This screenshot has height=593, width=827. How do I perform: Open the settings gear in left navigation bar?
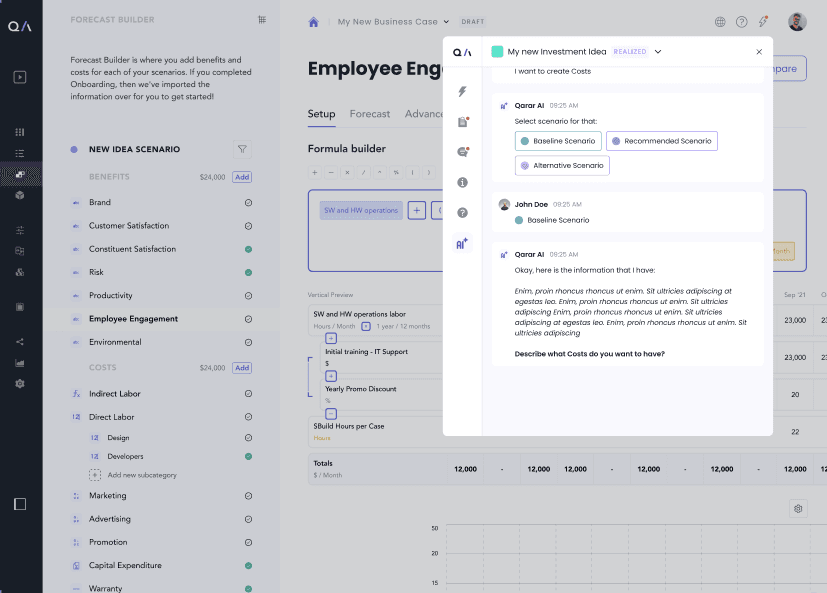[x=20, y=384]
